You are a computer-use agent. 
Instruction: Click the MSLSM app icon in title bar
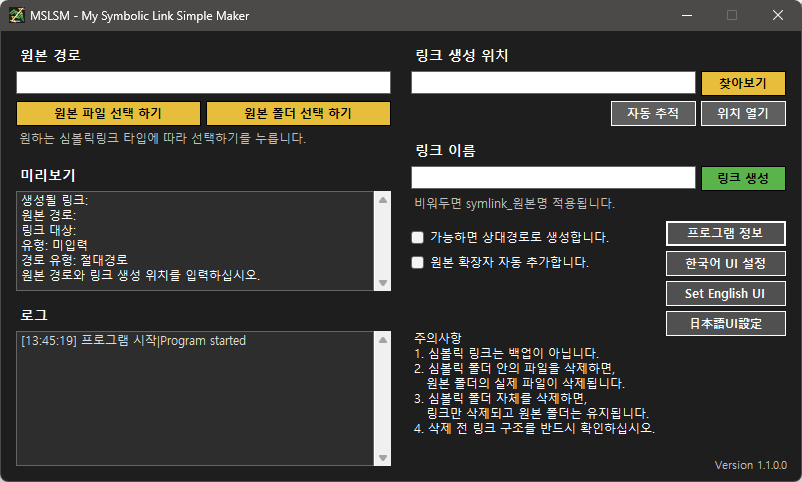[16, 15]
